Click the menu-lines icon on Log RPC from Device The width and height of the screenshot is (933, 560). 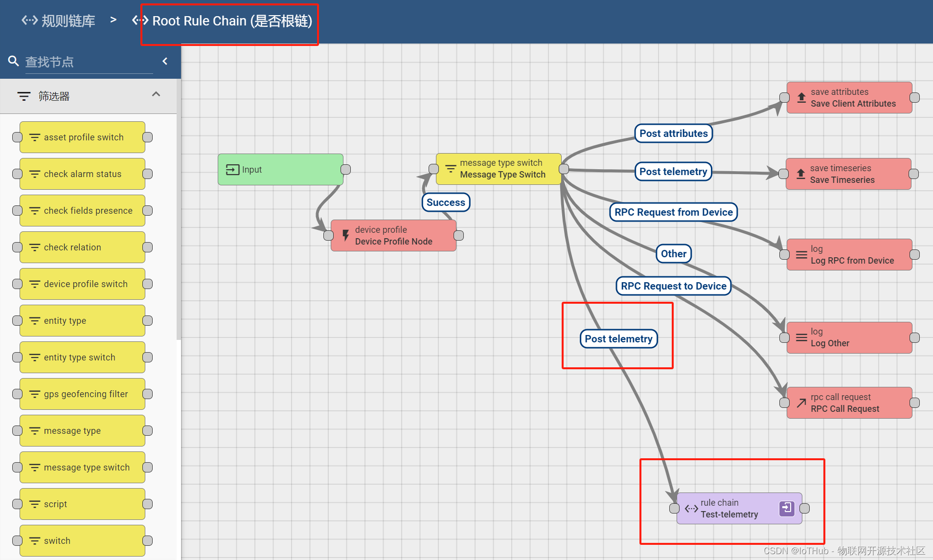[x=801, y=255]
